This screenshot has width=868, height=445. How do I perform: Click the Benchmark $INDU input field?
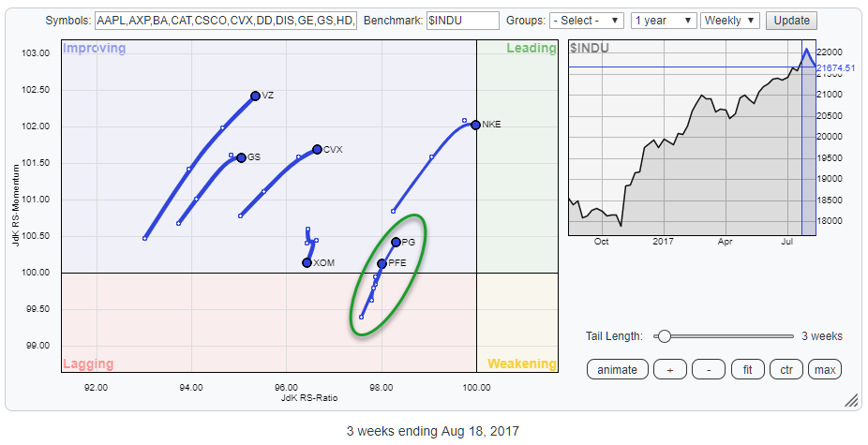[463, 21]
